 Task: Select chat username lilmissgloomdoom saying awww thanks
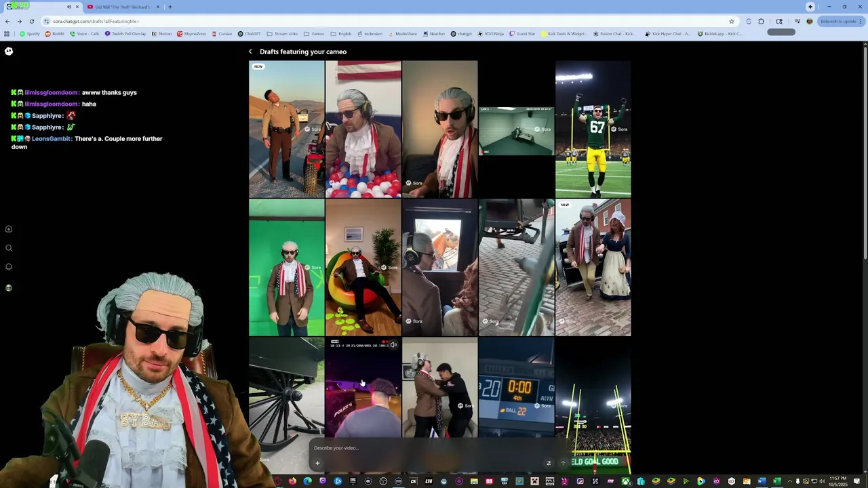coord(52,92)
